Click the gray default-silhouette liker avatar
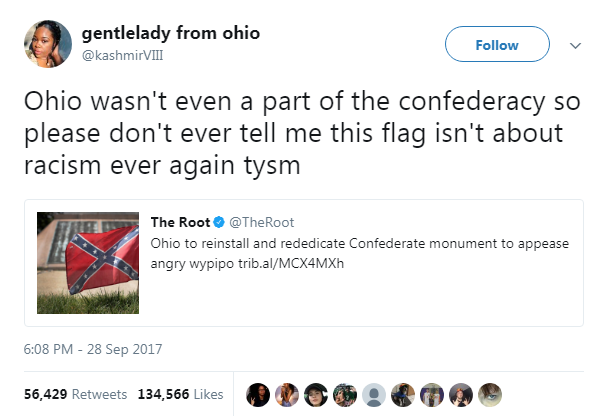This screenshot has height=416, width=604. pos(372,394)
